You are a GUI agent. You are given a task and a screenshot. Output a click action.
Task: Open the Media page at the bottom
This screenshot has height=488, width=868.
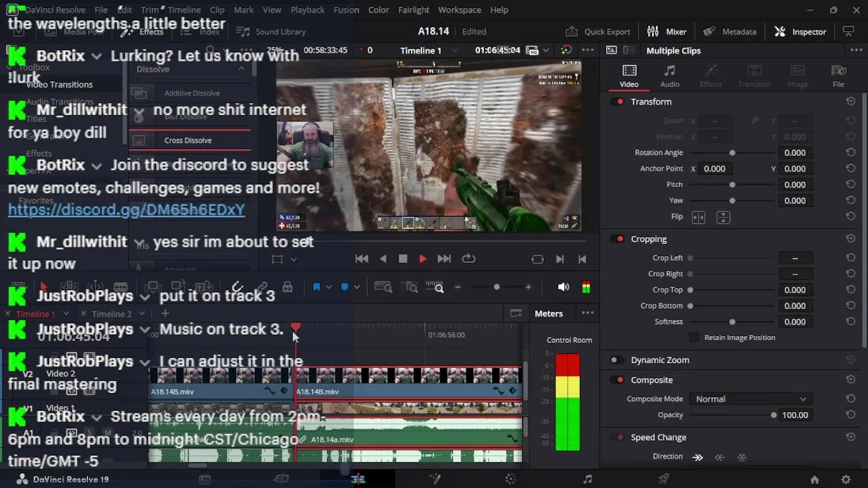tap(205, 479)
